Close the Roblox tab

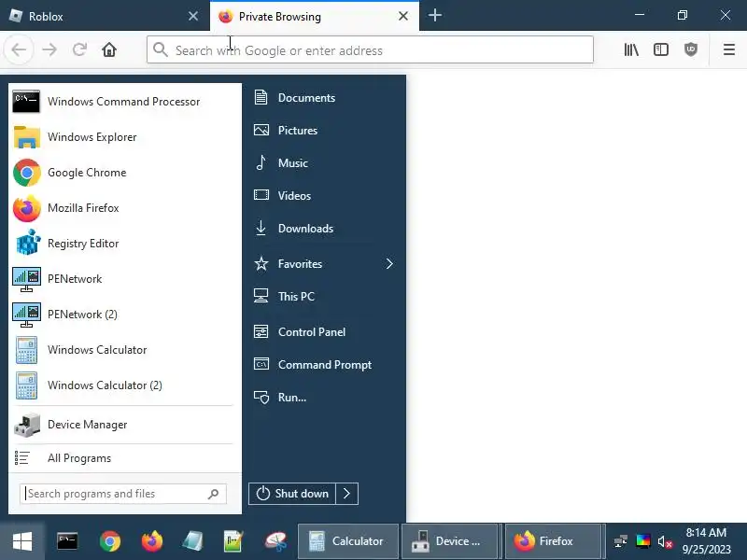click(193, 16)
